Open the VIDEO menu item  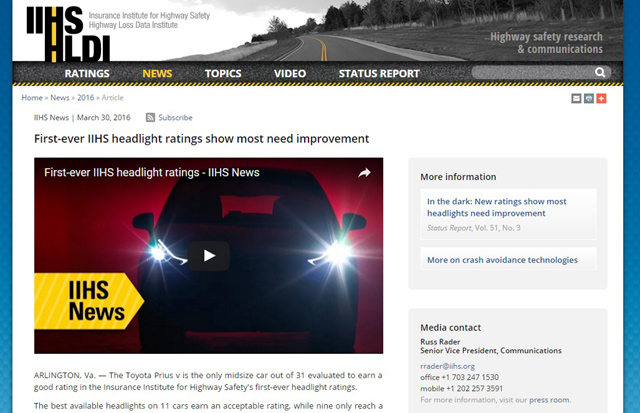[290, 73]
